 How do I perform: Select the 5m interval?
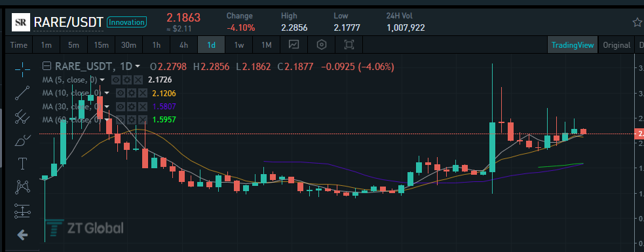pos(73,45)
